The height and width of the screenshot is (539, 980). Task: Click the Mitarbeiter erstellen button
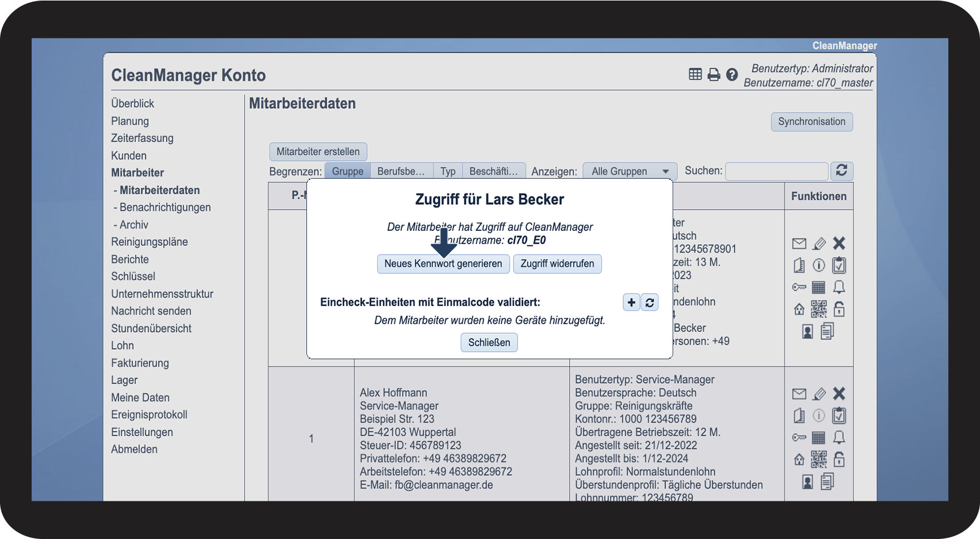tap(318, 152)
